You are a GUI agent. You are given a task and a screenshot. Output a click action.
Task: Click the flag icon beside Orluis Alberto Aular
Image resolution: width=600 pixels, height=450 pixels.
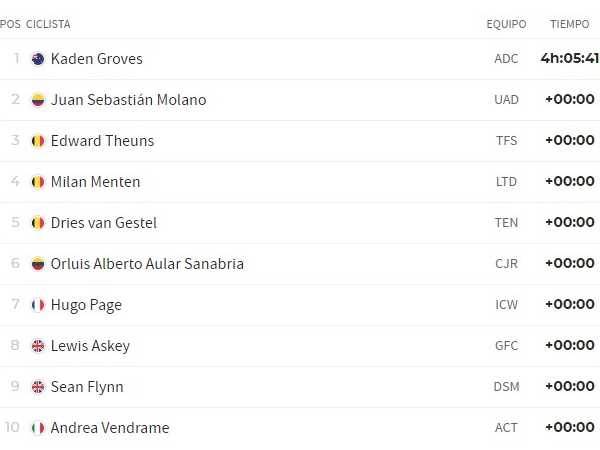[38, 264]
